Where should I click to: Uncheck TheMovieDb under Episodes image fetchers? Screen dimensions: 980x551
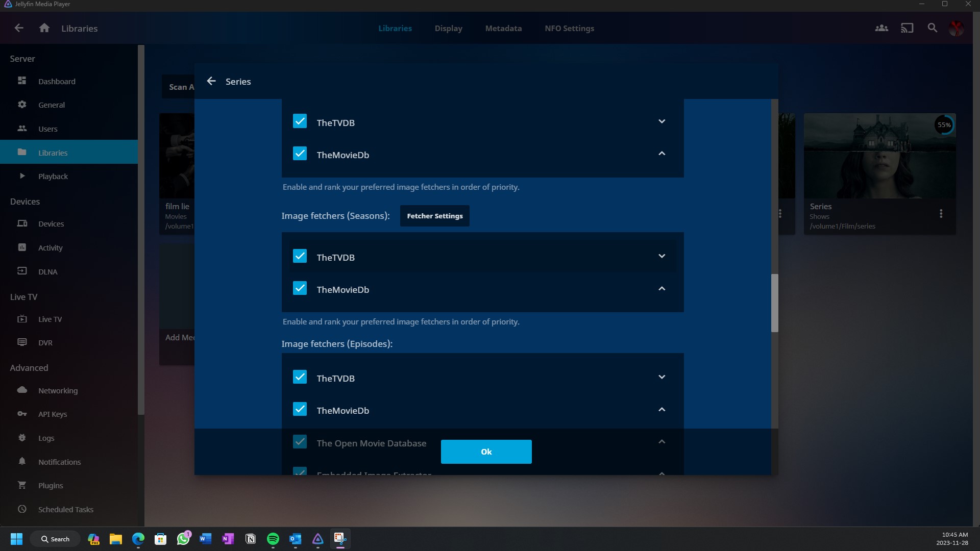tap(300, 410)
